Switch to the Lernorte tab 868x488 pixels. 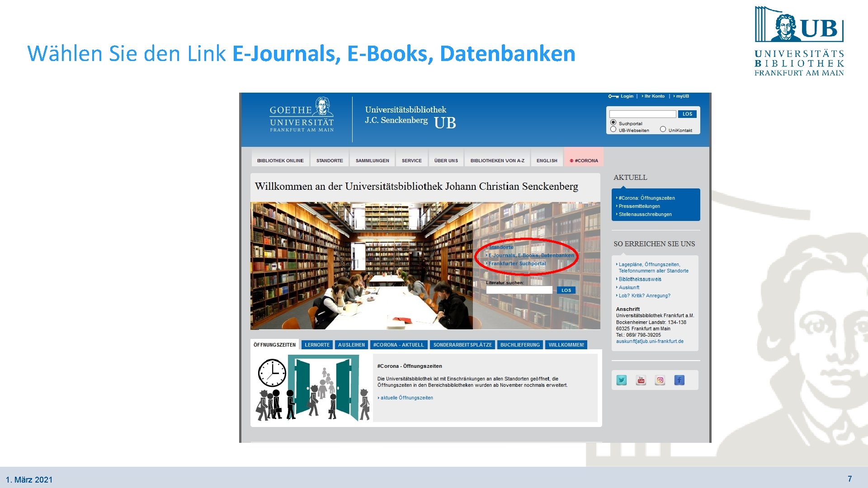(317, 345)
